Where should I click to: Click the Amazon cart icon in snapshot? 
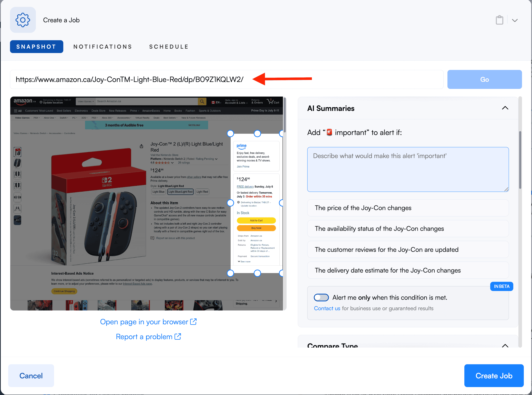[273, 101]
